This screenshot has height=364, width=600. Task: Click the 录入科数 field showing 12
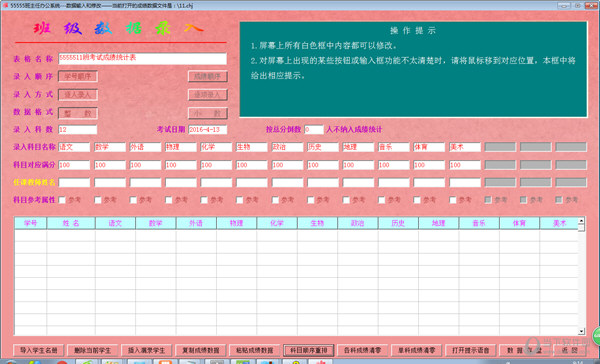tap(78, 129)
